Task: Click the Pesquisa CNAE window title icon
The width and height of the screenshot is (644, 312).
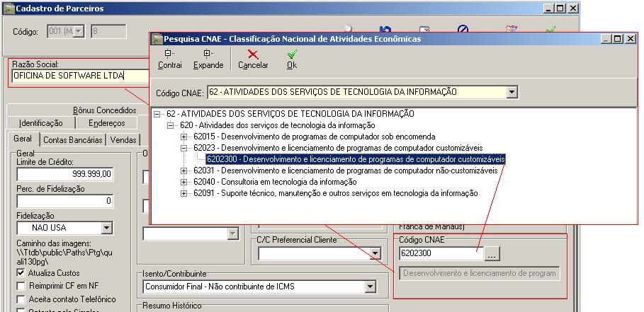Action: [x=157, y=39]
